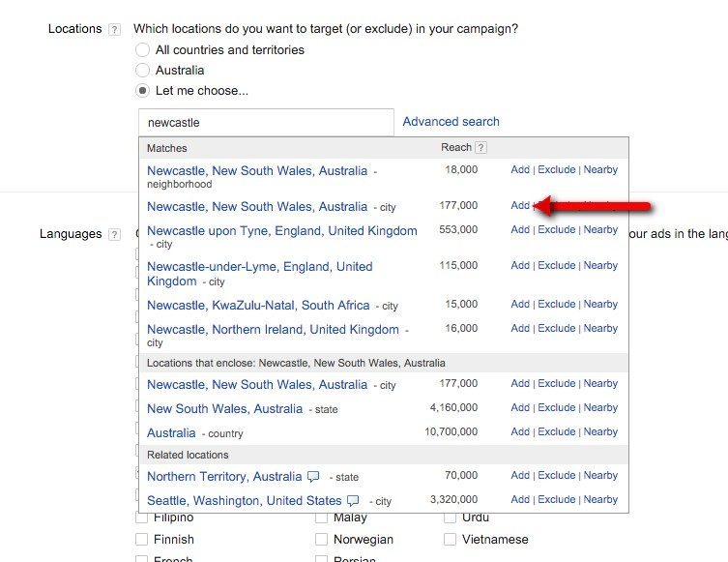728x562 pixels.
Task: Select the 553,000 reach value
Action: pyautogui.click(x=458, y=229)
